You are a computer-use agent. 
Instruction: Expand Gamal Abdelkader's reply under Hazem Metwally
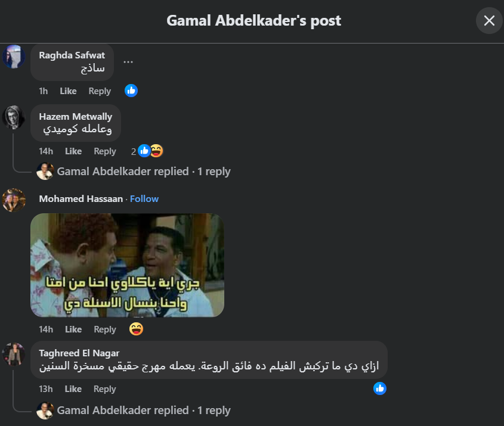143,172
